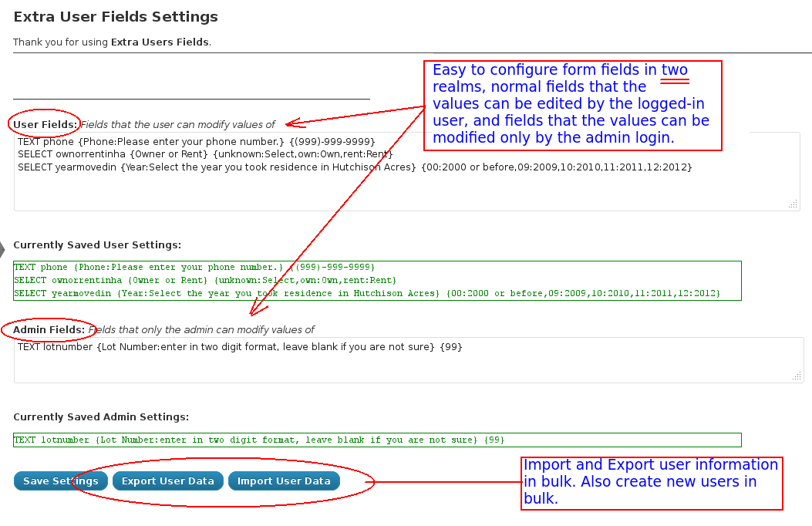
Task: Click the circled User Fields label
Action: [x=45, y=124]
